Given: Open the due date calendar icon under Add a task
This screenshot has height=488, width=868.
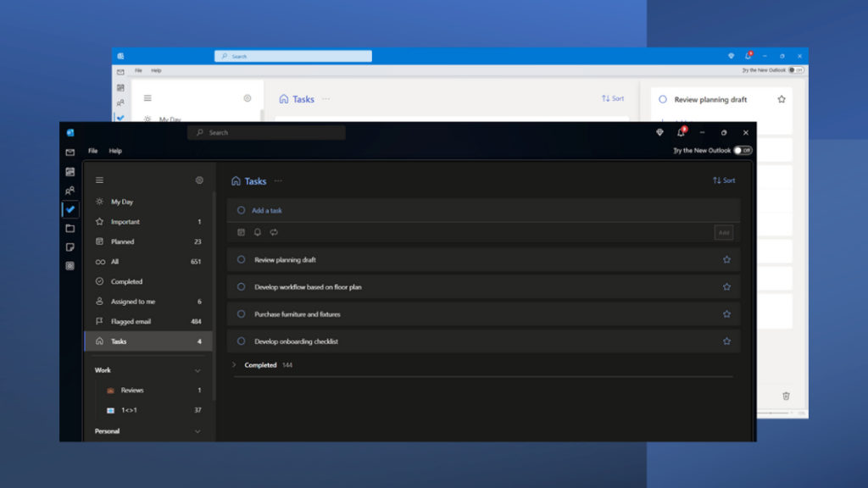Looking at the screenshot, I should pyautogui.click(x=241, y=232).
